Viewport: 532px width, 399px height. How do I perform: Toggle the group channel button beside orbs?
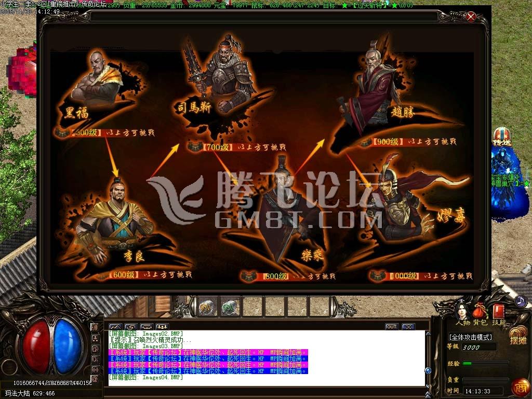point(96,338)
